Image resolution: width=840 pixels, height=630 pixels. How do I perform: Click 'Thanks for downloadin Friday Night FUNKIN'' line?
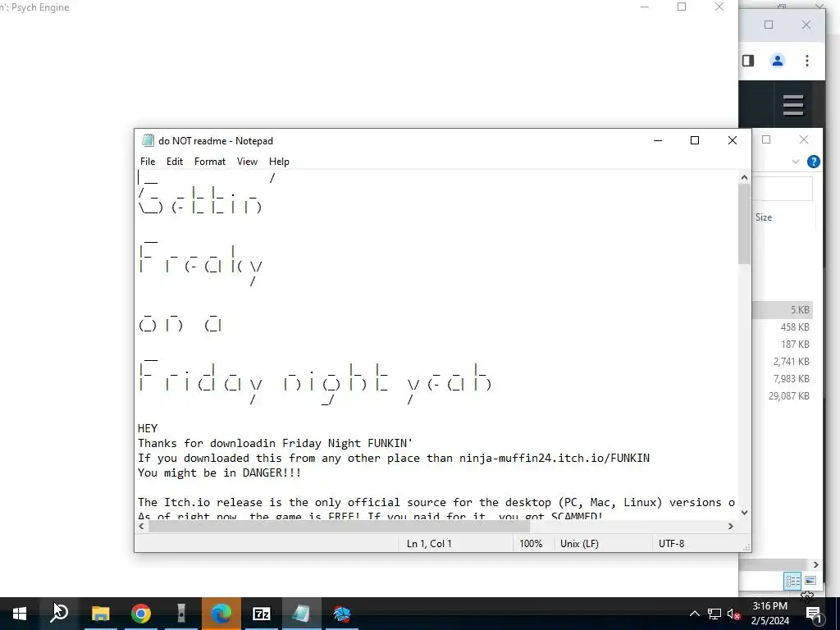[276, 443]
